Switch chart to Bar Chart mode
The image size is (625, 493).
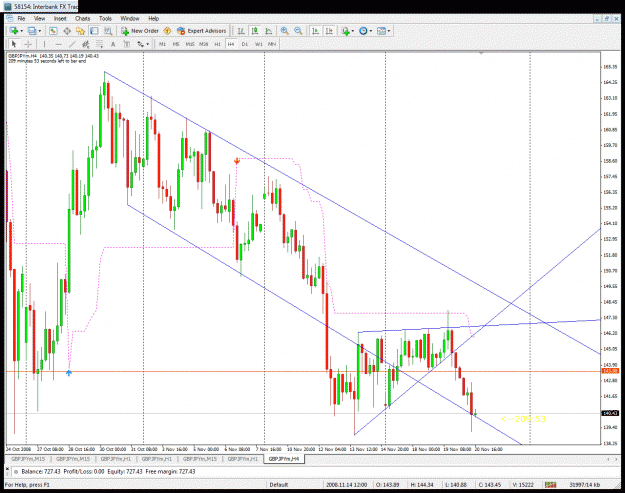click(241, 31)
